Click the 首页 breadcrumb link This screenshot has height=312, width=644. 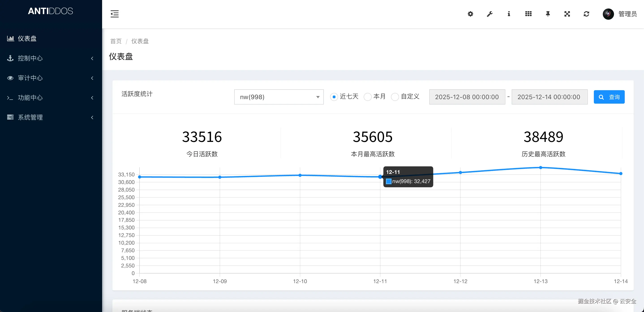tap(116, 41)
